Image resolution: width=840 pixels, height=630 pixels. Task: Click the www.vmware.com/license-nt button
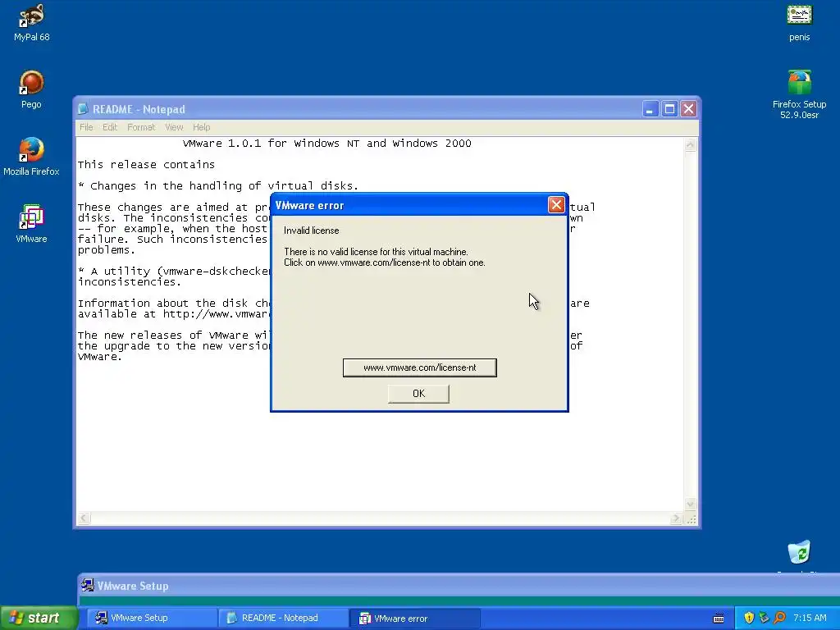419,367
